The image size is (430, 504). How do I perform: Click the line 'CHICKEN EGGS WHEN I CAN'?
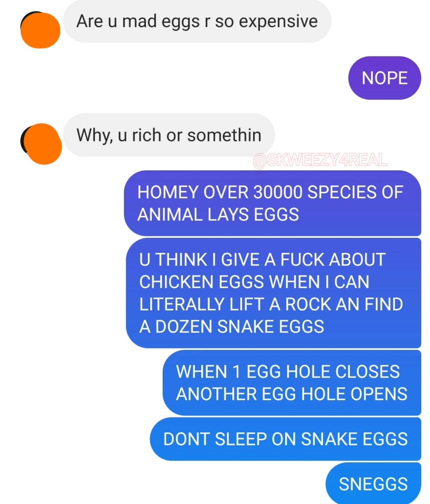(254, 282)
